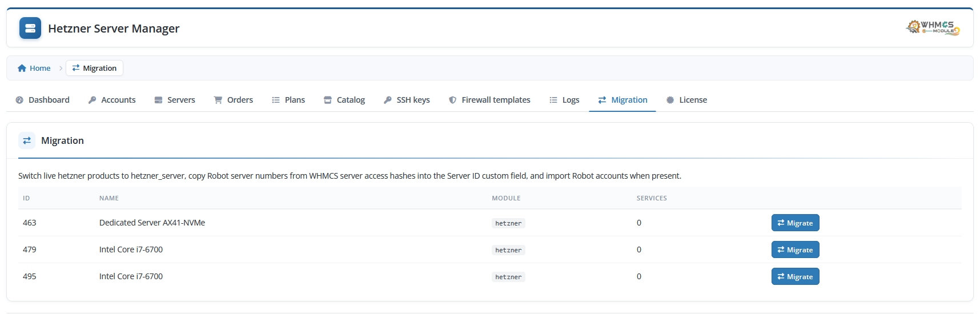Click ID cell 479
The image size is (980, 314).
30,249
